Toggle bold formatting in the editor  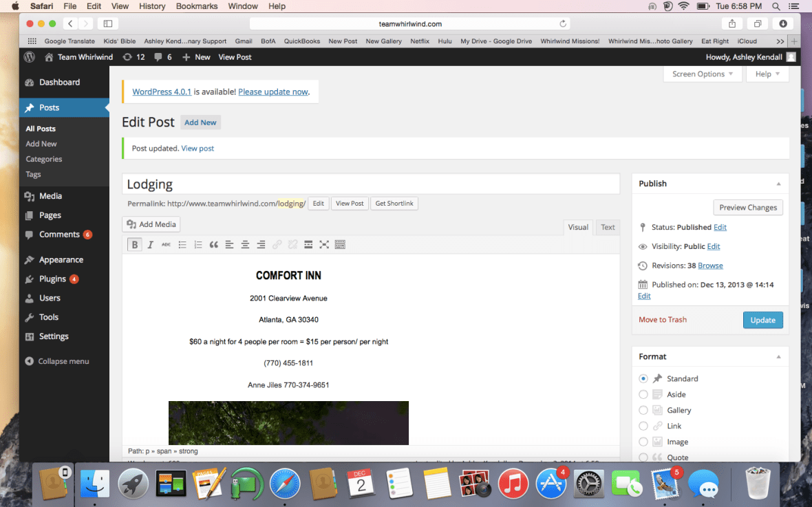pyautogui.click(x=134, y=244)
